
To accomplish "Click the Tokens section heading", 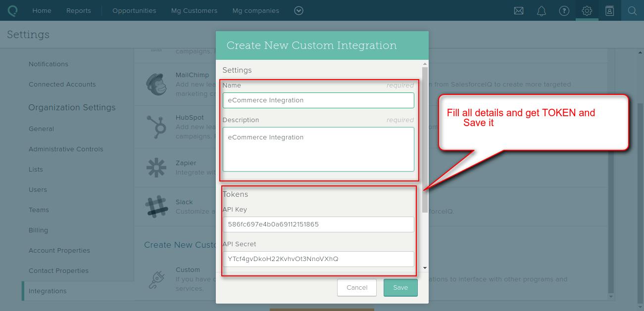I will pyautogui.click(x=235, y=194).
